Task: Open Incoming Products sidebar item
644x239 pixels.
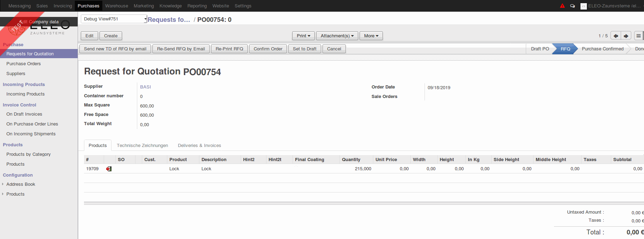Action: point(25,94)
